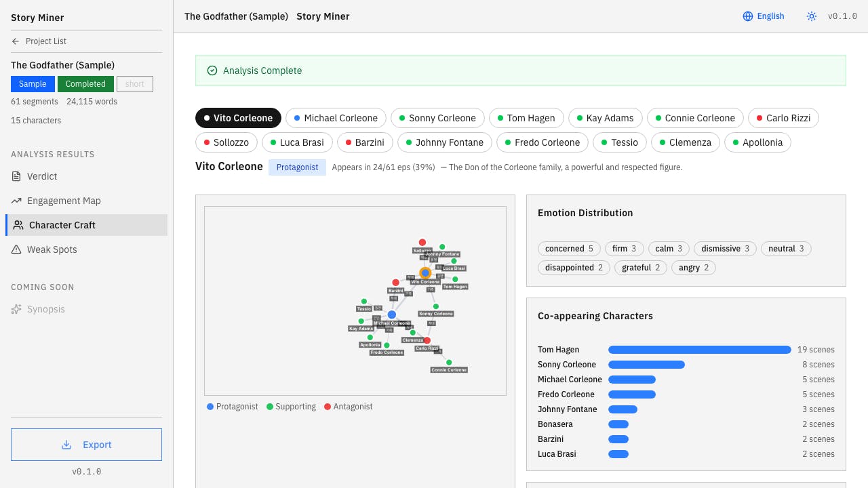
Task: Click the Tom Hagen 19 scenes bar
Action: [x=700, y=350]
